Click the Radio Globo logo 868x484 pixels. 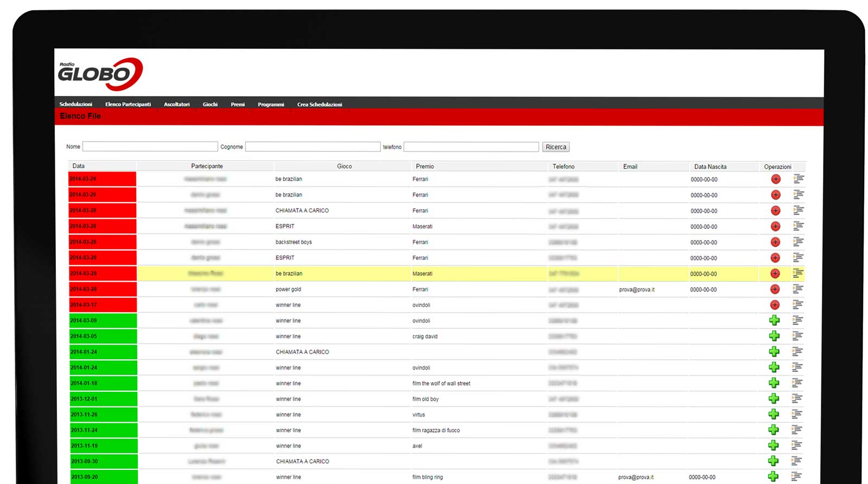point(100,74)
